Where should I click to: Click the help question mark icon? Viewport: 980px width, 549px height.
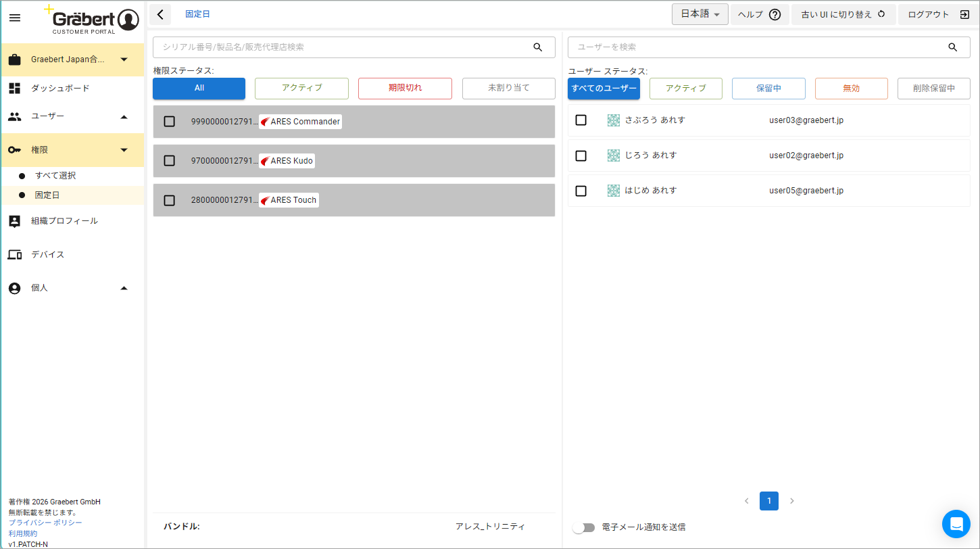pyautogui.click(x=775, y=14)
